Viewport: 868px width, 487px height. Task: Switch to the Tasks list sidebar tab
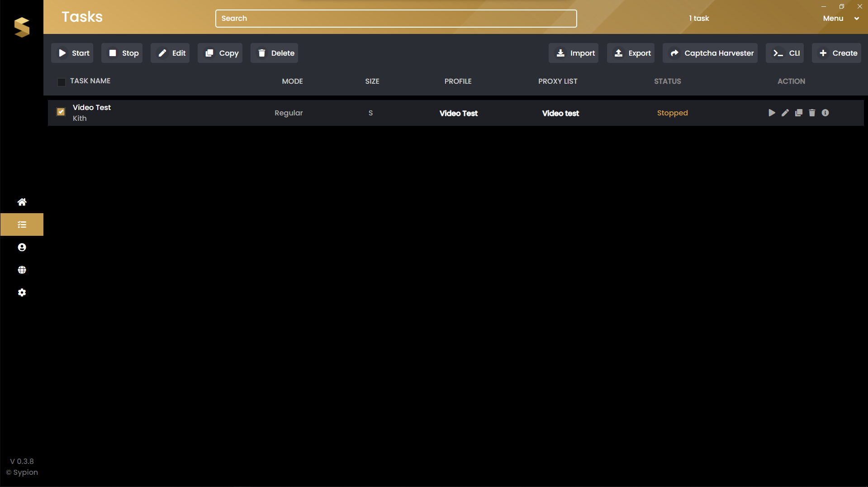[22, 224]
